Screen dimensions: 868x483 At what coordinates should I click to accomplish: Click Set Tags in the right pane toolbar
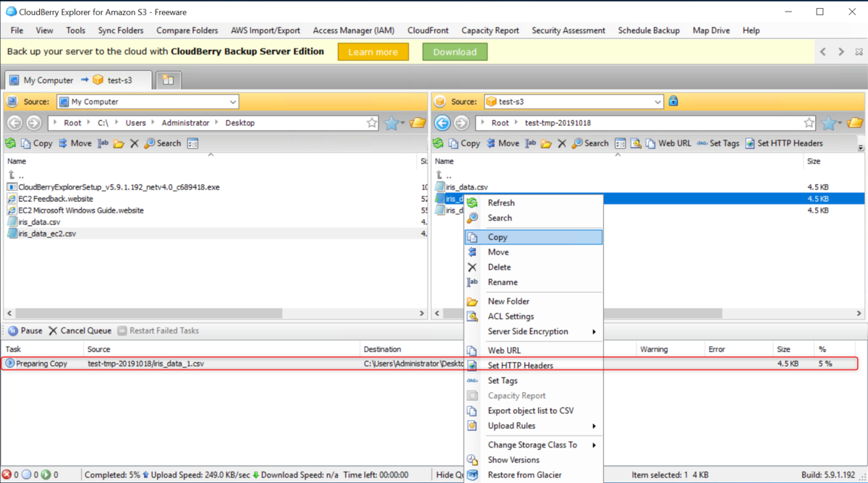pos(718,143)
